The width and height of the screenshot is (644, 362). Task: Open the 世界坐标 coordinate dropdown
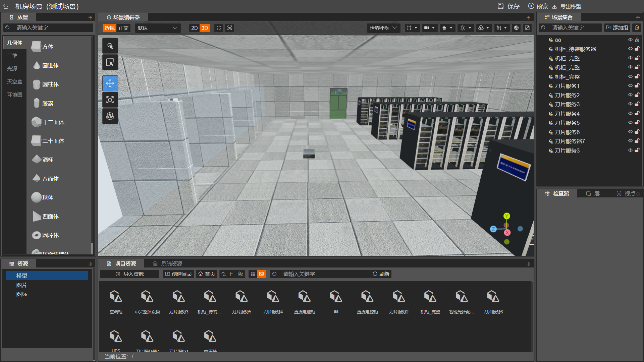[383, 28]
